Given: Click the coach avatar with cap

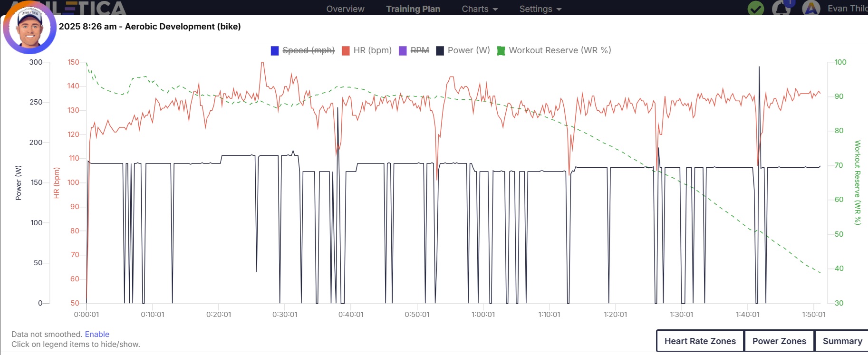Looking at the screenshot, I should click(x=29, y=29).
